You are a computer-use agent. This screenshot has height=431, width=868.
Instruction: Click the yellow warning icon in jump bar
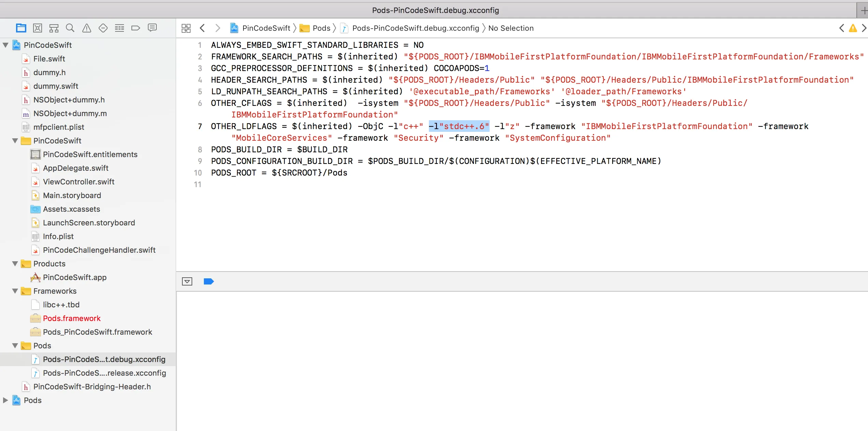(x=853, y=28)
